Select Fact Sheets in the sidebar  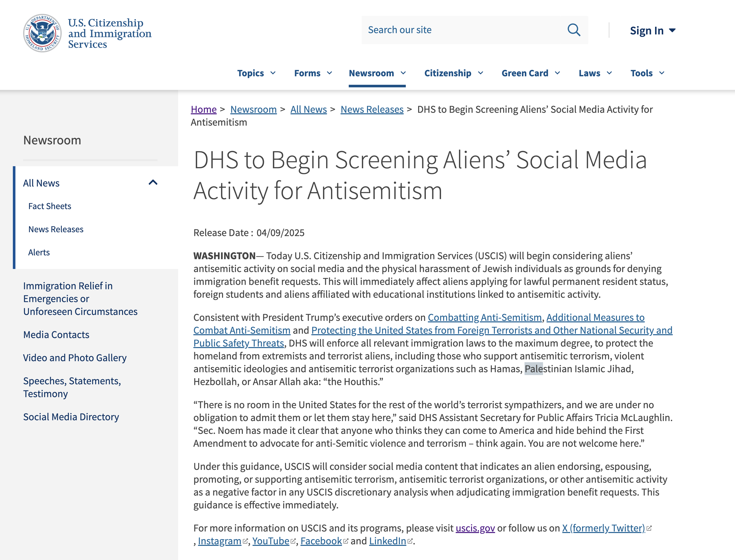pos(50,206)
